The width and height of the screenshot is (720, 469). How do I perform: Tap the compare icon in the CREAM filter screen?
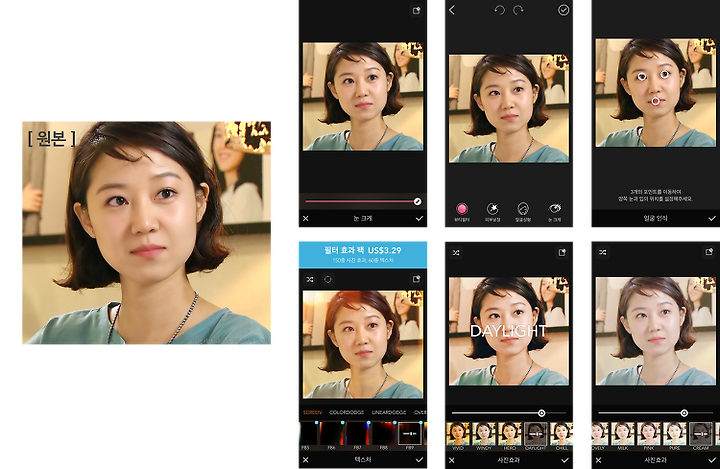coord(709,252)
